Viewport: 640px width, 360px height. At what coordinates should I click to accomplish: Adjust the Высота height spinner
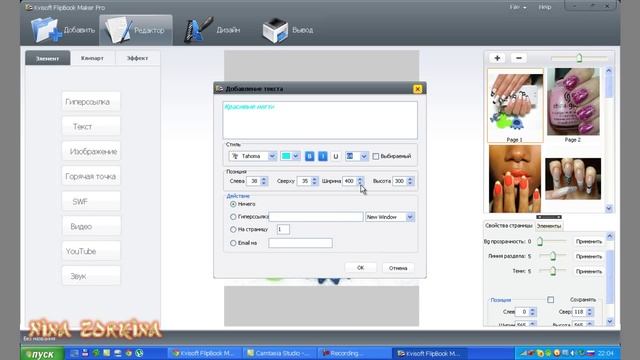tap(410, 181)
